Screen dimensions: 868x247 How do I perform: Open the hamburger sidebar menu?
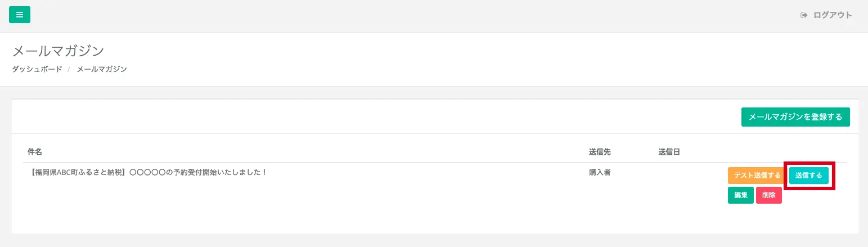click(20, 15)
